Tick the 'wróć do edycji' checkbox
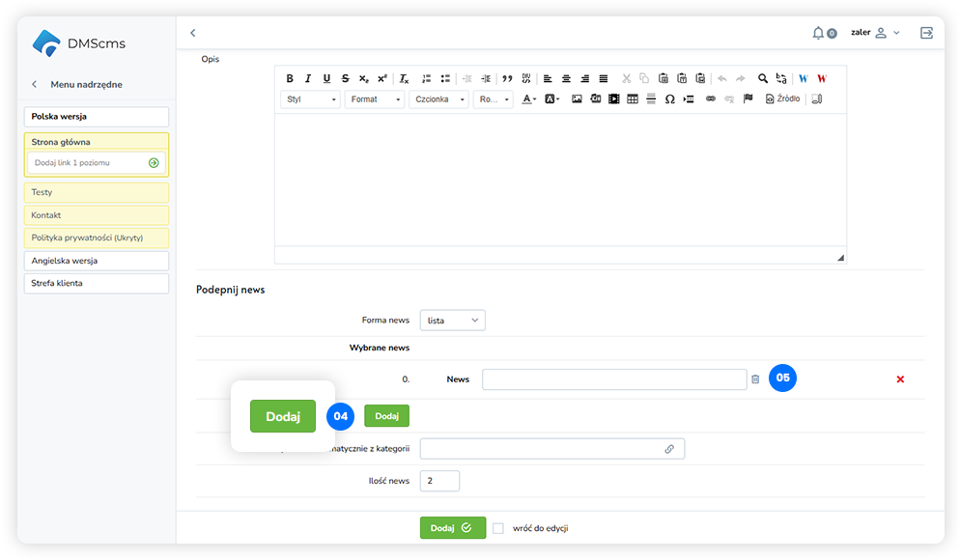 498,528
